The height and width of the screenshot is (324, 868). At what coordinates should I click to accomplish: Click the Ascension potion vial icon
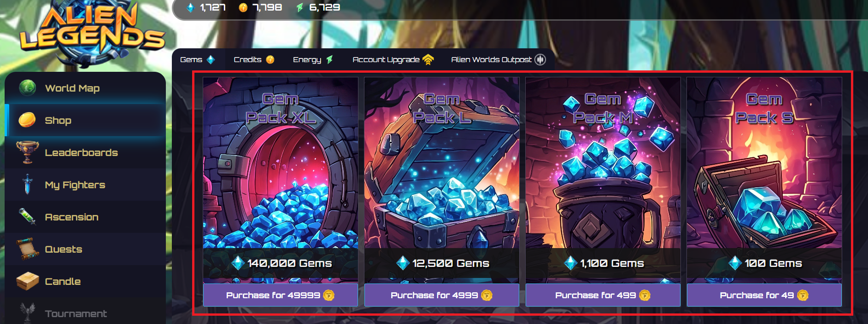(x=27, y=216)
